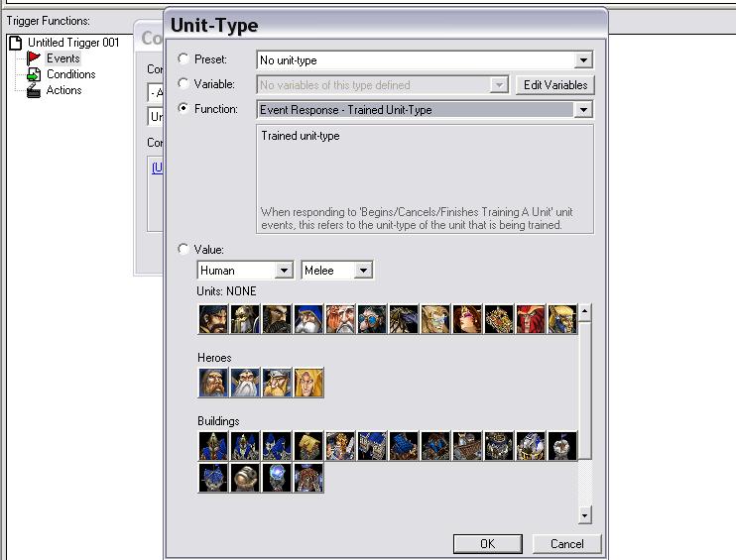Pick the Barracks building icon

point(372,446)
